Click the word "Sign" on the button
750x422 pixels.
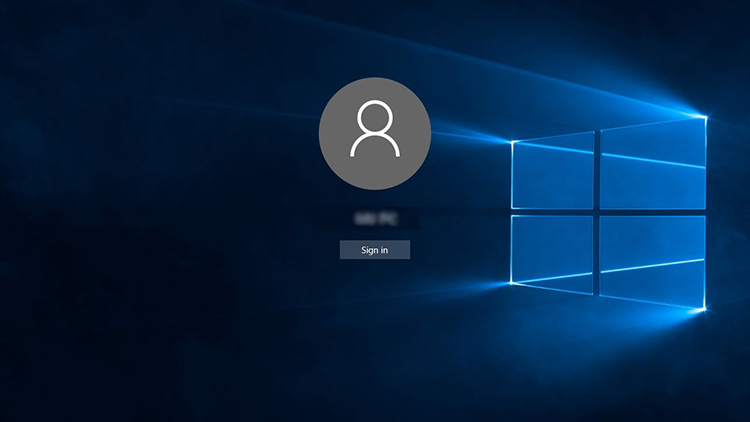point(368,250)
